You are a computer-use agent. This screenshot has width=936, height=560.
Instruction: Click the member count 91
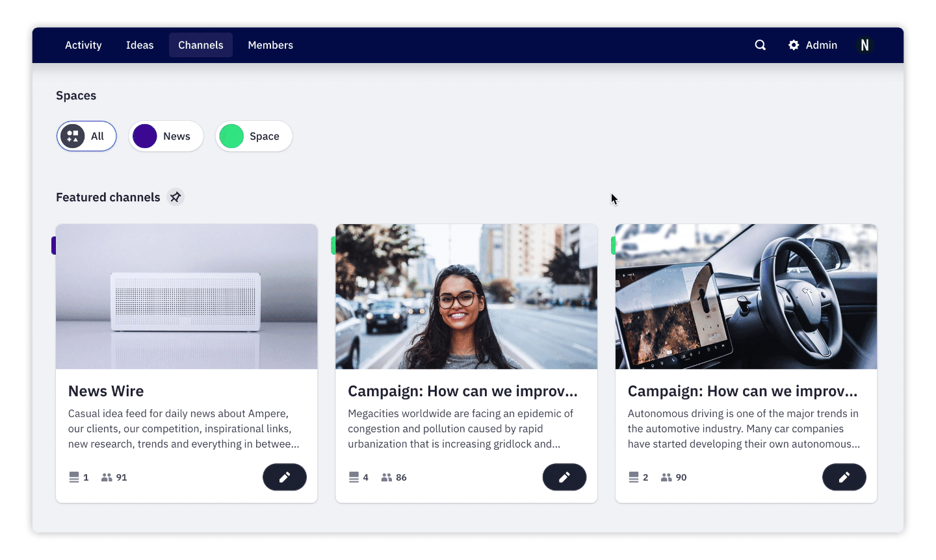click(122, 477)
